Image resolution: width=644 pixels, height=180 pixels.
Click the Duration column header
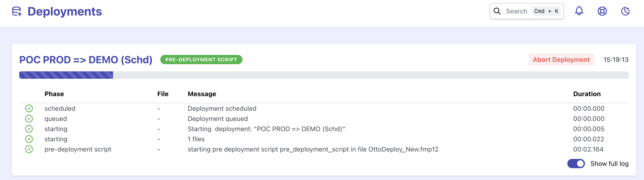tap(587, 94)
